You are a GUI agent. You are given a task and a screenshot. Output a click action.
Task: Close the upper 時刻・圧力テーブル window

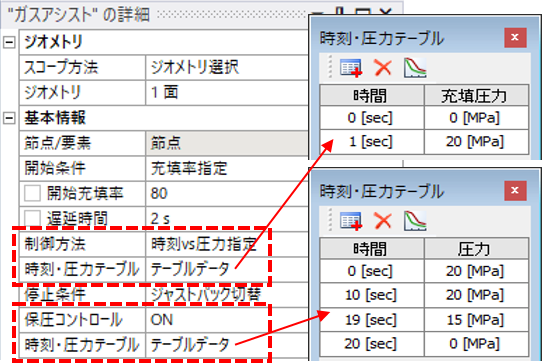(515, 37)
